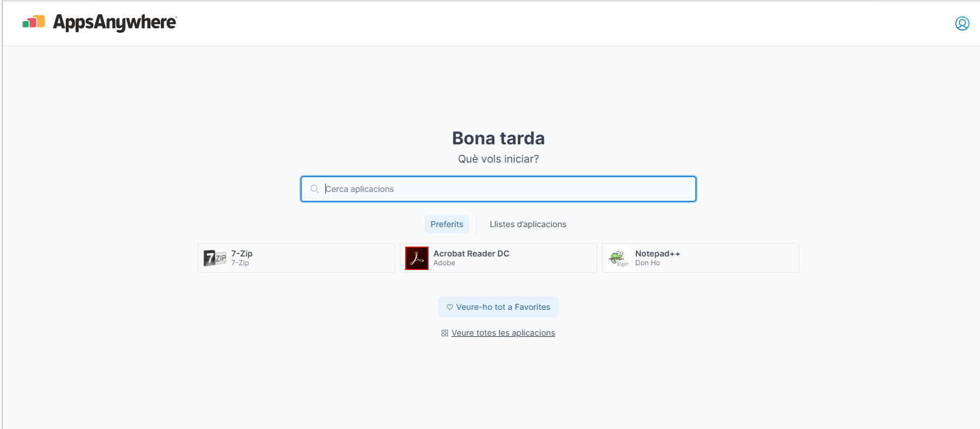980x429 pixels.
Task: Open the user account profile icon
Action: [x=962, y=23]
